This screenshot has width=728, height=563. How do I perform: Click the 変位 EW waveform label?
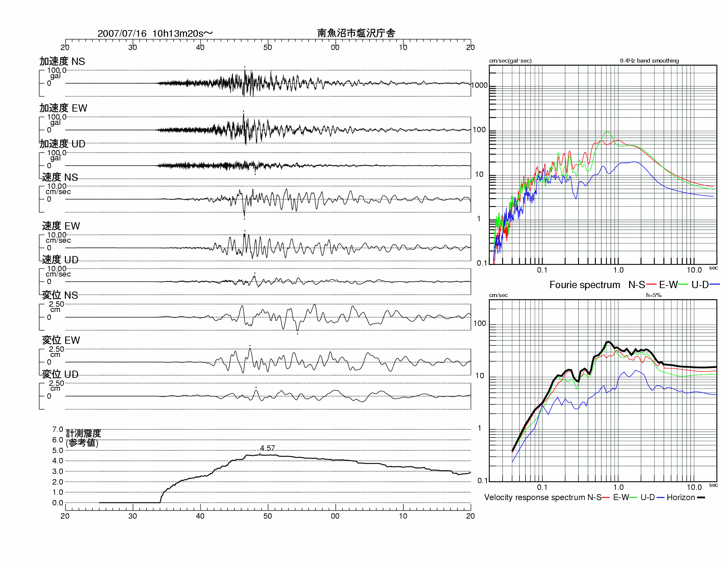pos(61,340)
